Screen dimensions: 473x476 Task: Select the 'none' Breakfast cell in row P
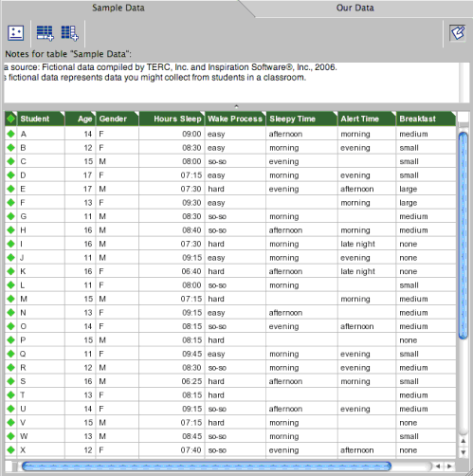point(426,340)
